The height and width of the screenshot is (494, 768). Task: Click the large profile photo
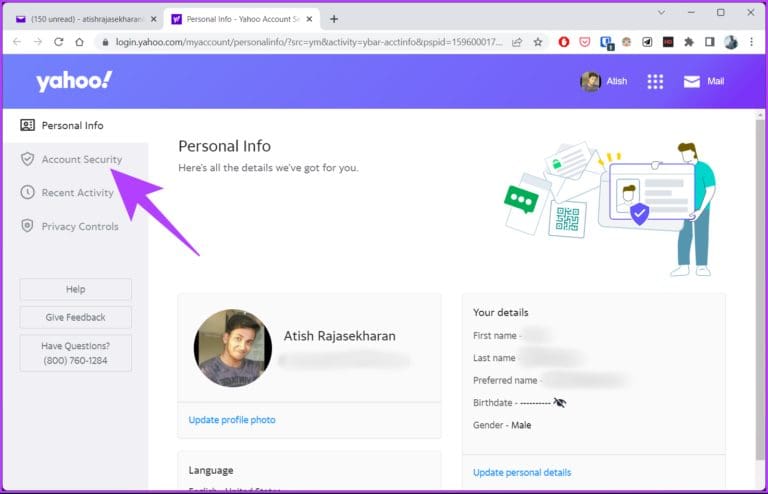[x=233, y=348]
